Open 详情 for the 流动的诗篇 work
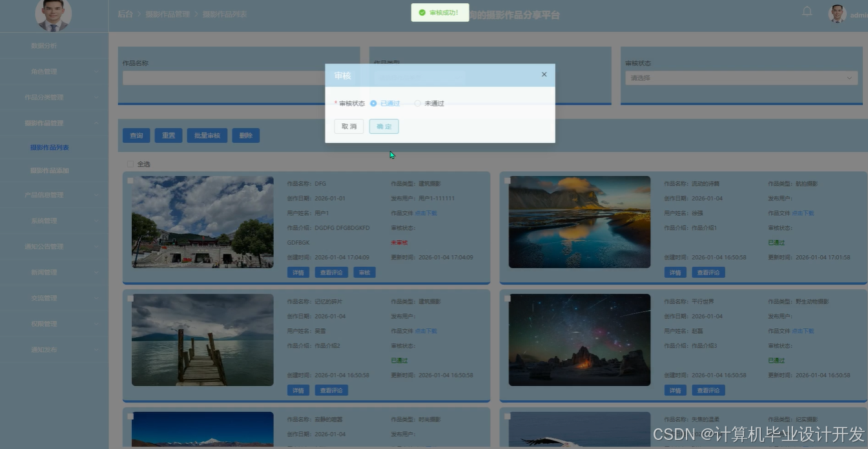Image resolution: width=868 pixels, height=449 pixels. pyautogui.click(x=676, y=273)
